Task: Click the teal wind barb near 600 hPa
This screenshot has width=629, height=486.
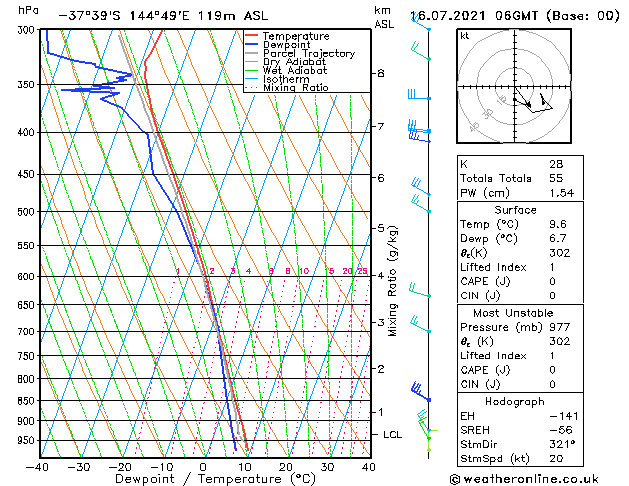Action: pyautogui.click(x=420, y=290)
